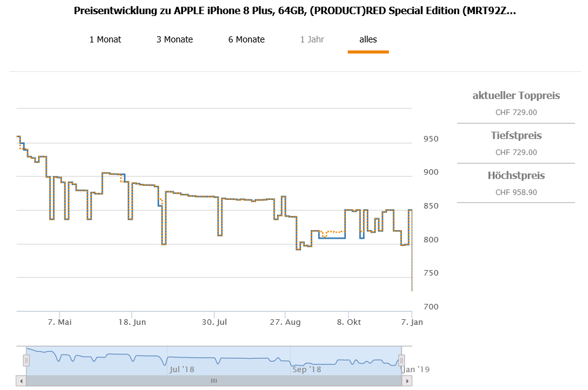The image size is (588, 390).
Task: Click the 7. Mai x-axis label
Action: tap(60, 322)
